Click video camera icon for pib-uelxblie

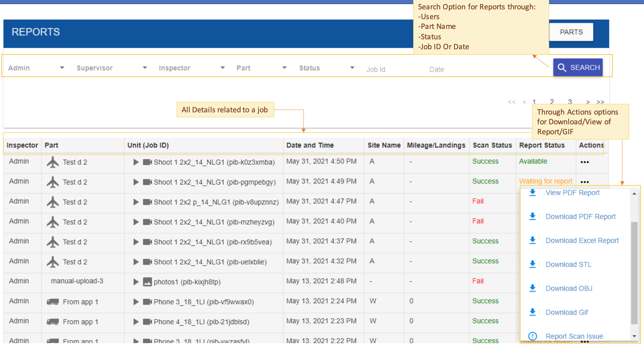147,262
